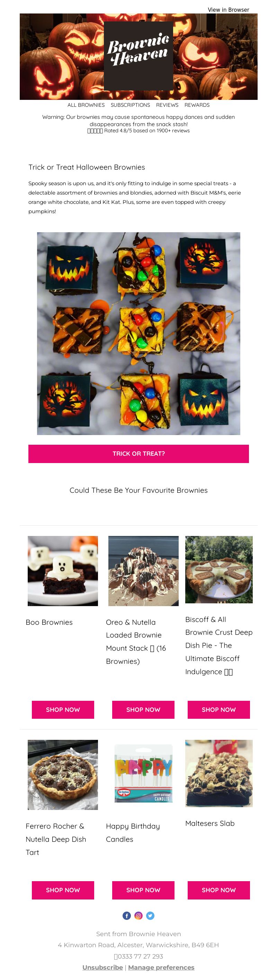Open the REWARDS menu link
The height and width of the screenshot is (980, 277).
(x=197, y=105)
